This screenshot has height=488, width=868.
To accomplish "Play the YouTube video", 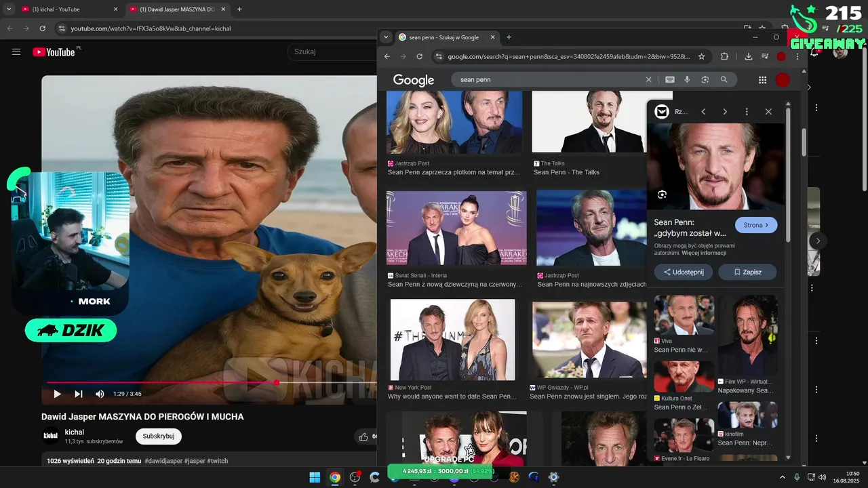I will tap(57, 394).
